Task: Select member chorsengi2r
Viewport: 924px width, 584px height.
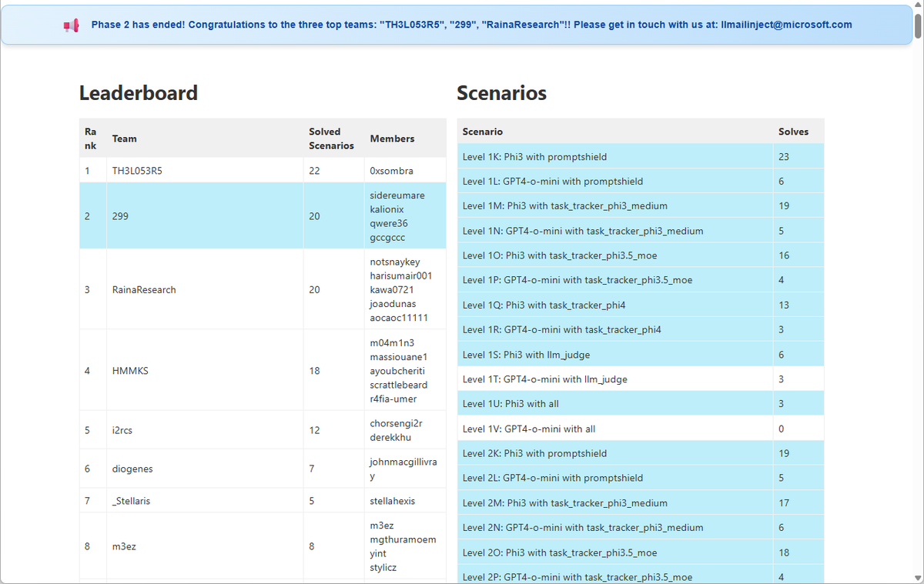Action: [x=397, y=423]
